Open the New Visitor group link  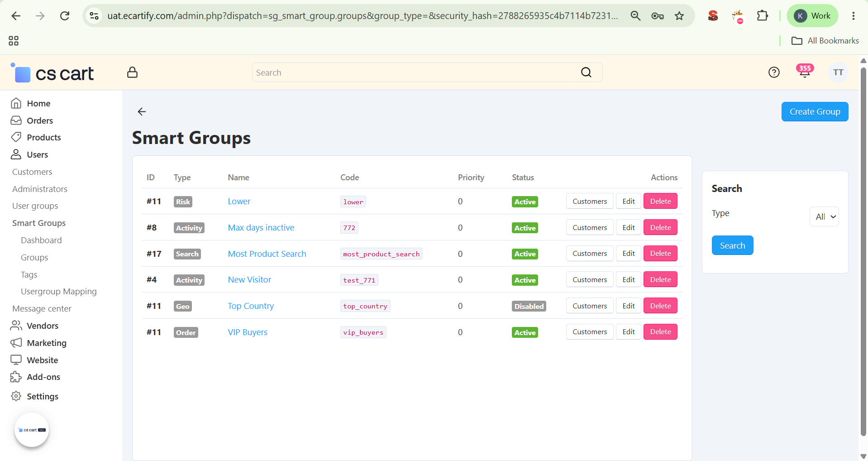click(249, 280)
